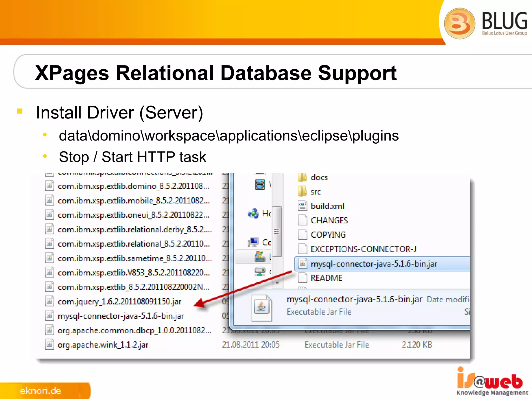532x399 pixels.
Task: Open the docs folder icon
Action: click(x=302, y=177)
